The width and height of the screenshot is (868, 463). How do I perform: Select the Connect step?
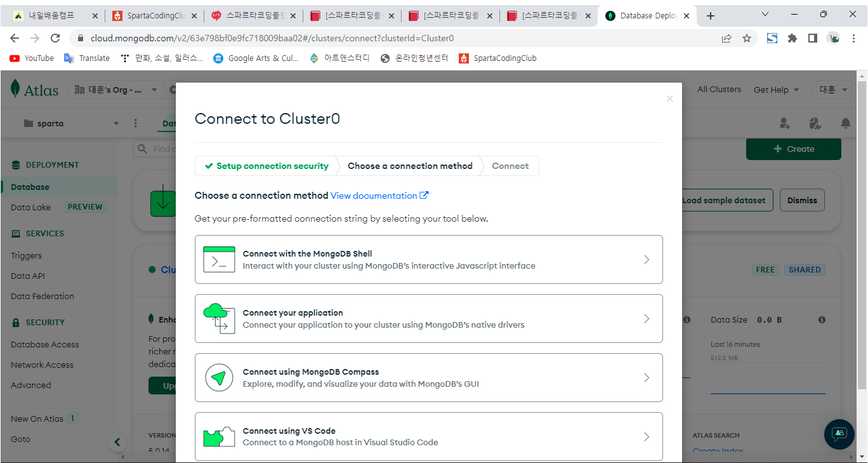tap(510, 166)
